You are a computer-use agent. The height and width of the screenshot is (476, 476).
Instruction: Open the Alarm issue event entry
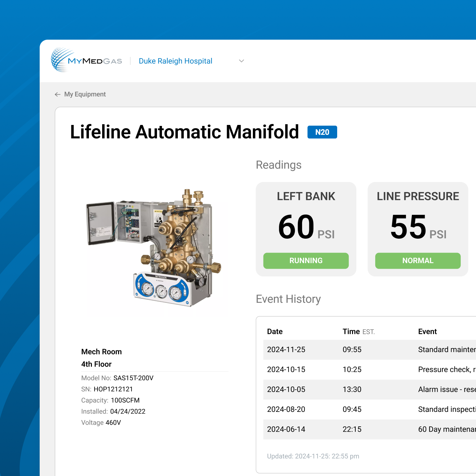pos(447,389)
